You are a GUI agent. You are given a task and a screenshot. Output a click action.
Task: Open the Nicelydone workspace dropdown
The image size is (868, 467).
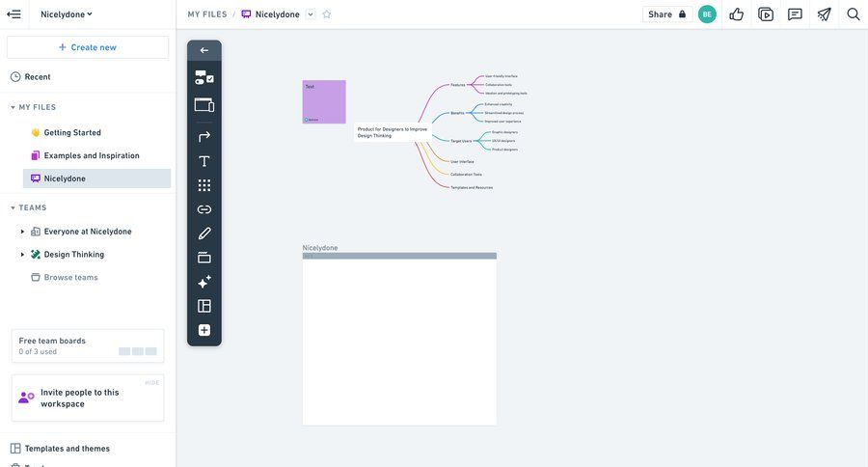click(66, 14)
